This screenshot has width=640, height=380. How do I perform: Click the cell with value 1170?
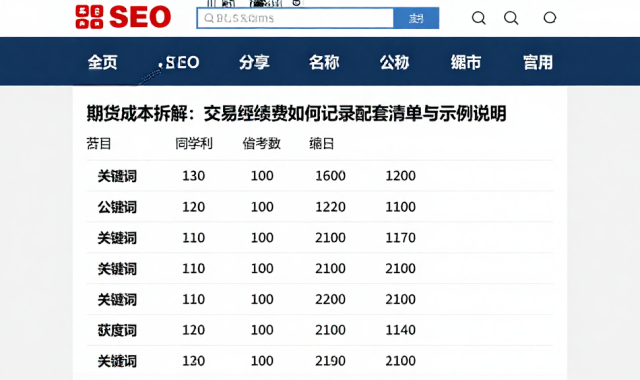click(x=400, y=238)
